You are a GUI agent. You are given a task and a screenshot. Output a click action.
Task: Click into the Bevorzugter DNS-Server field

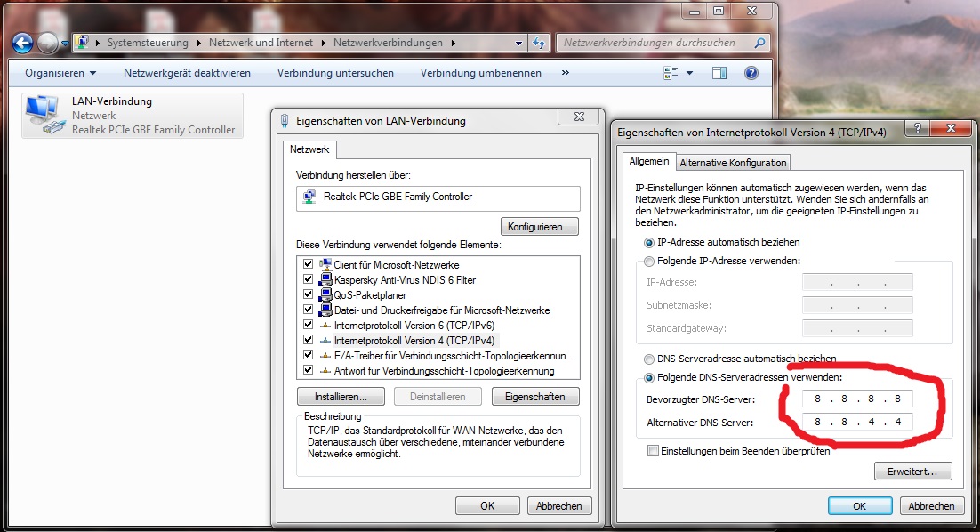pyautogui.click(x=856, y=399)
